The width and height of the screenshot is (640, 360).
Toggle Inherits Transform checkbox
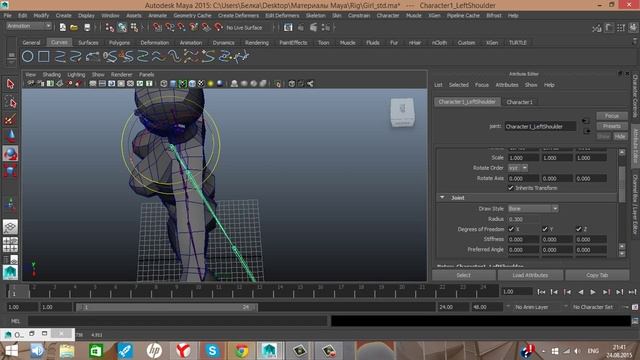511,188
